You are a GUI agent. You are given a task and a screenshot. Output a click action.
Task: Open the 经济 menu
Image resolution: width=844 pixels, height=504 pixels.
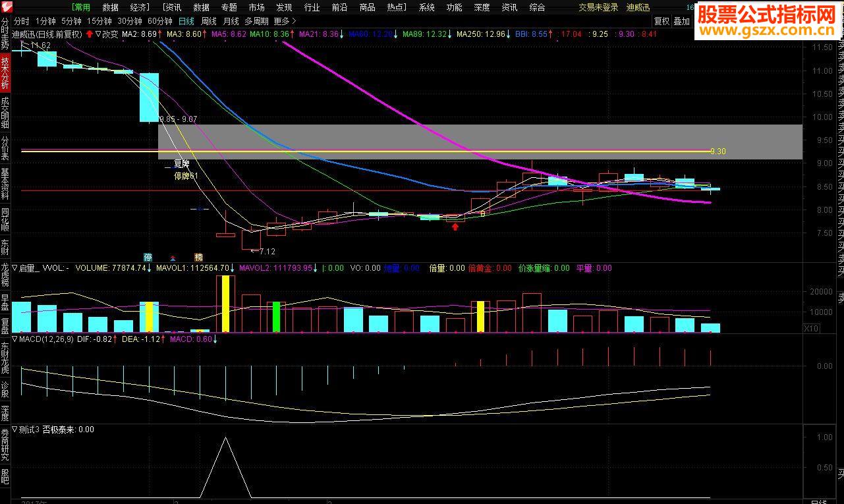click(x=139, y=7)
